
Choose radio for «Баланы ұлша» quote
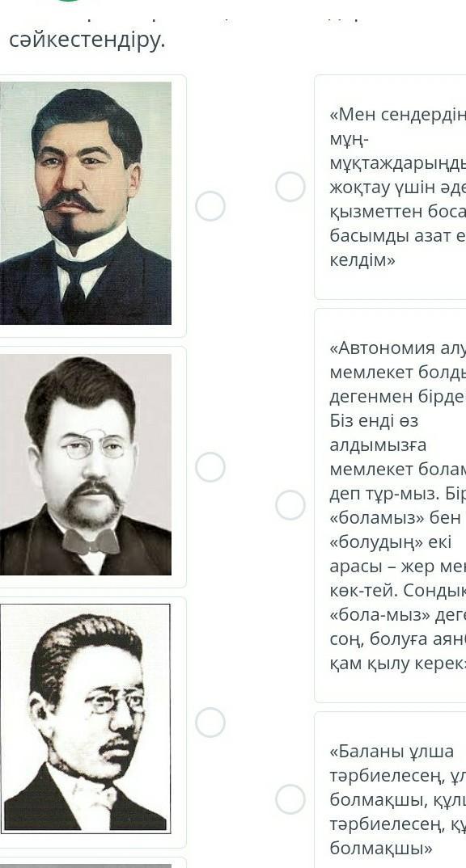(290, 799)
